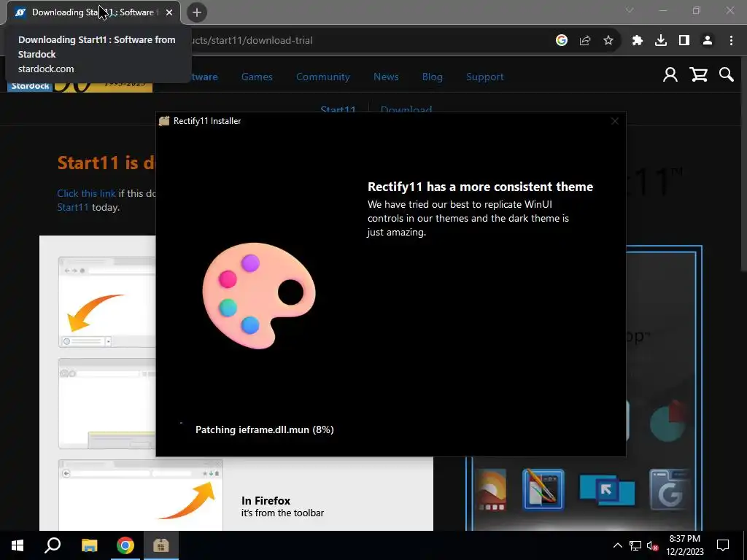Click the orange down-left arrow browser thumbnail
Viewport: 747px width, 560px height.
click(107, 302)
